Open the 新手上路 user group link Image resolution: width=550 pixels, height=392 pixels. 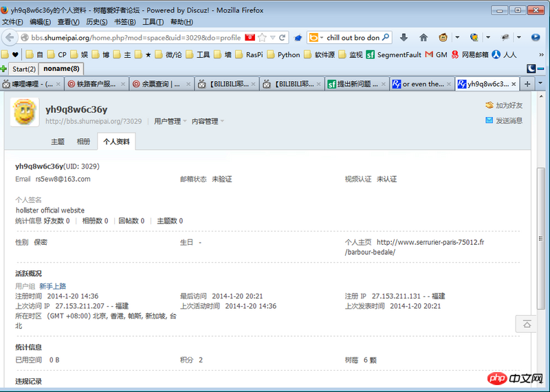coord(52,286)
